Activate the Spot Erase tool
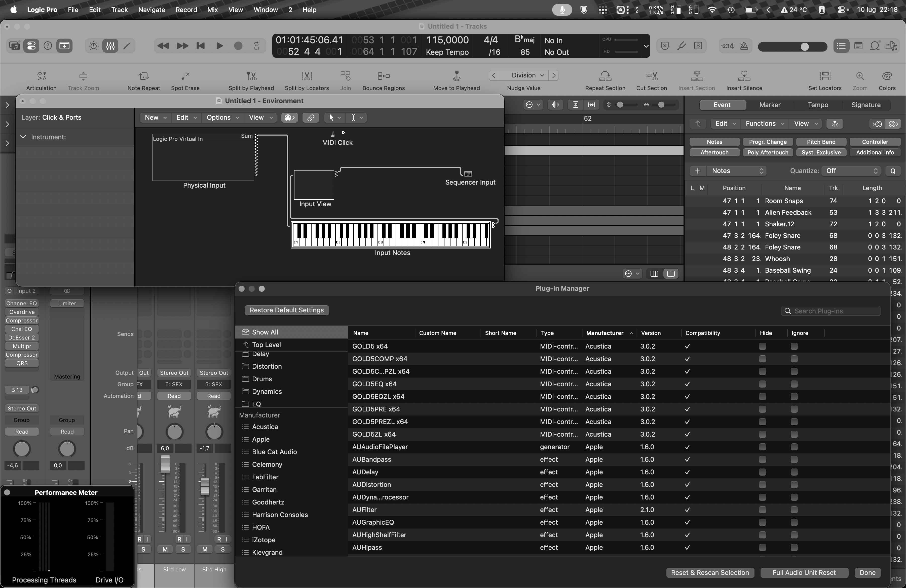Screen dimensions: 906x588 185,76
